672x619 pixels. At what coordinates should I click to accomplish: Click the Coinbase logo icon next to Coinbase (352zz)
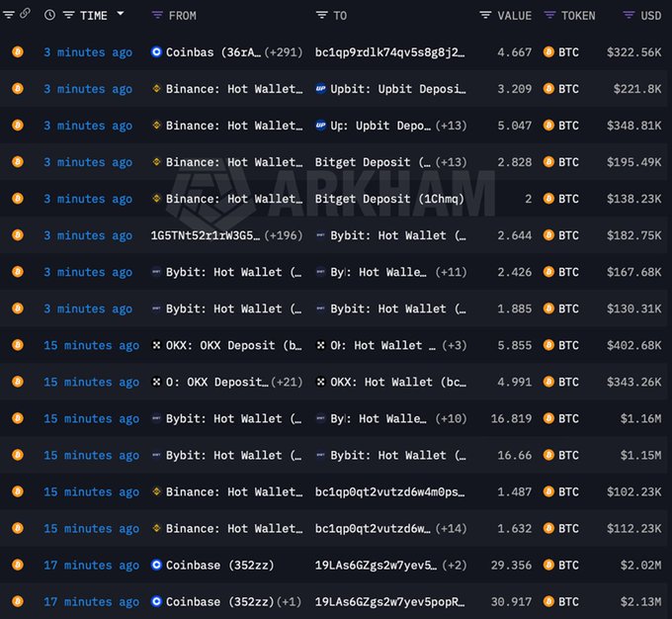click(x=156, y=566)
